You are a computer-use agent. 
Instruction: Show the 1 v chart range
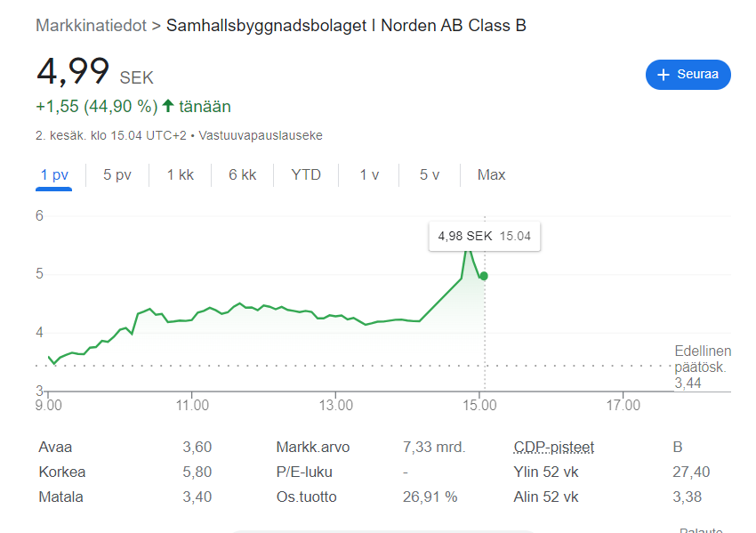pyautogui.click(x=369, y=174)
